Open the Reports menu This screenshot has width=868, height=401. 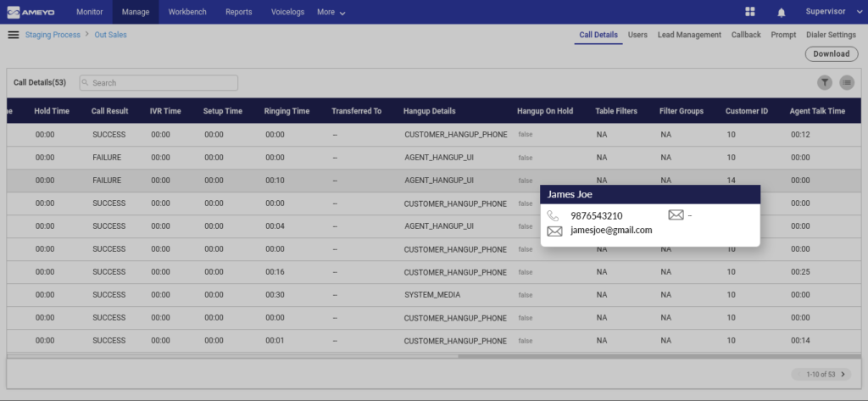click(238, 12)
